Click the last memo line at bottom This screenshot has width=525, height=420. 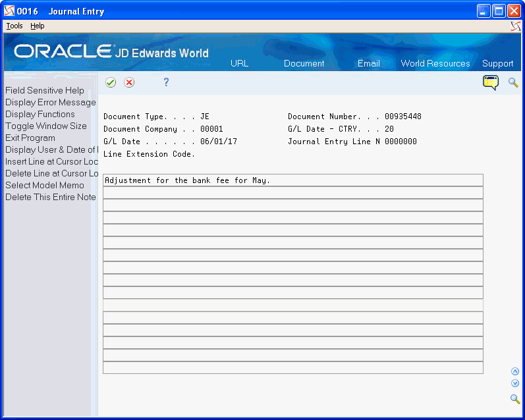[293, 367]
